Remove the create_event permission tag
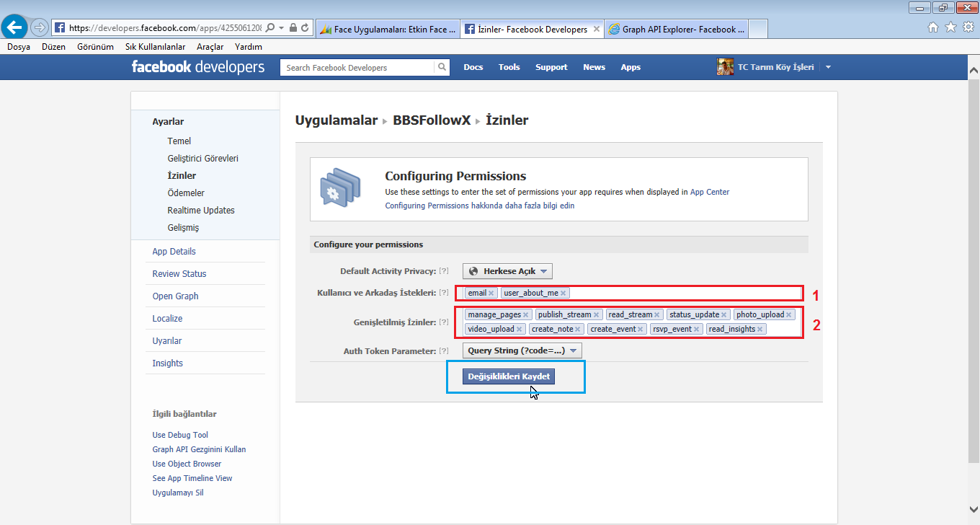 (640, 329)
